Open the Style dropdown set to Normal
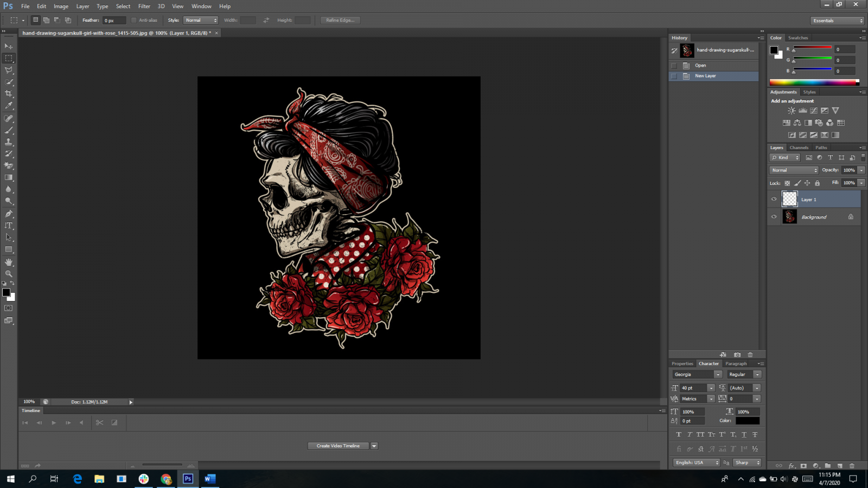 (x=201, y=21)
